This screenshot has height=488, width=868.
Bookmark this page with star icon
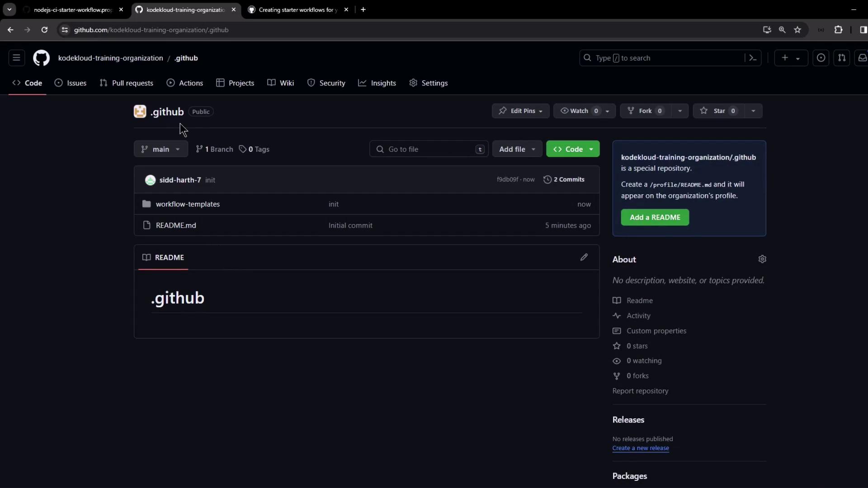click(797, 30)
